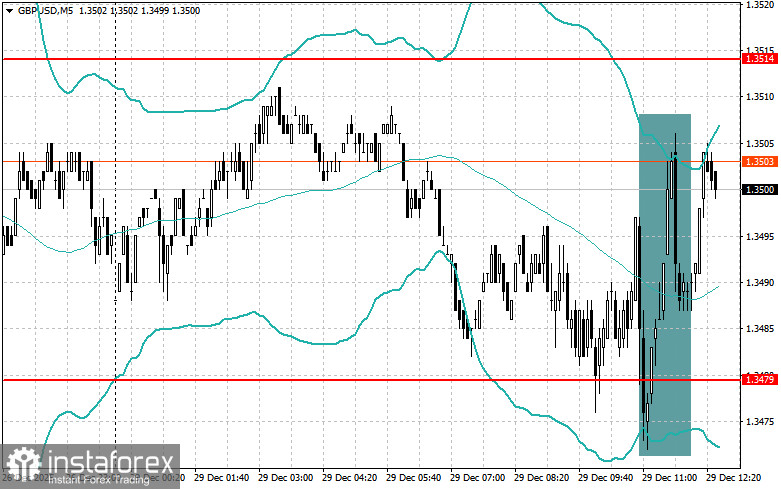This screenshot has height=489, width=781.
Task: Click the OHLC values 1.3502 1.3502 1.3499 1.3500
Action: (x=139, y=10)
